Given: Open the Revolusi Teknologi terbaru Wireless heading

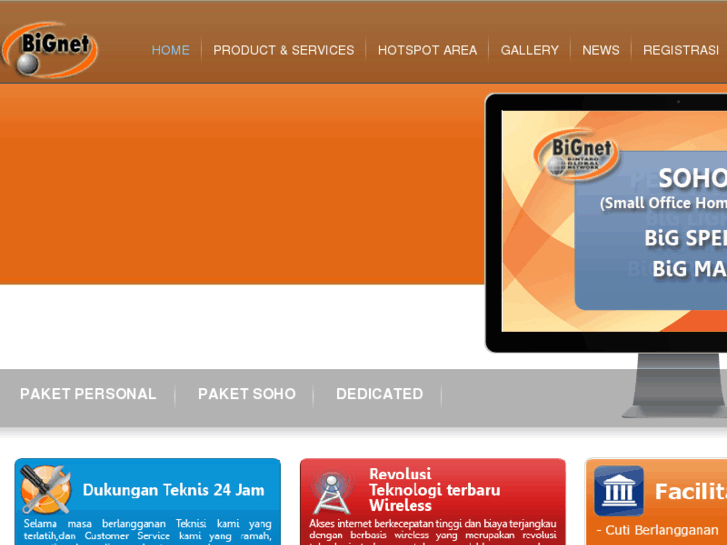Looking at the screenshot, I should 434,489.
